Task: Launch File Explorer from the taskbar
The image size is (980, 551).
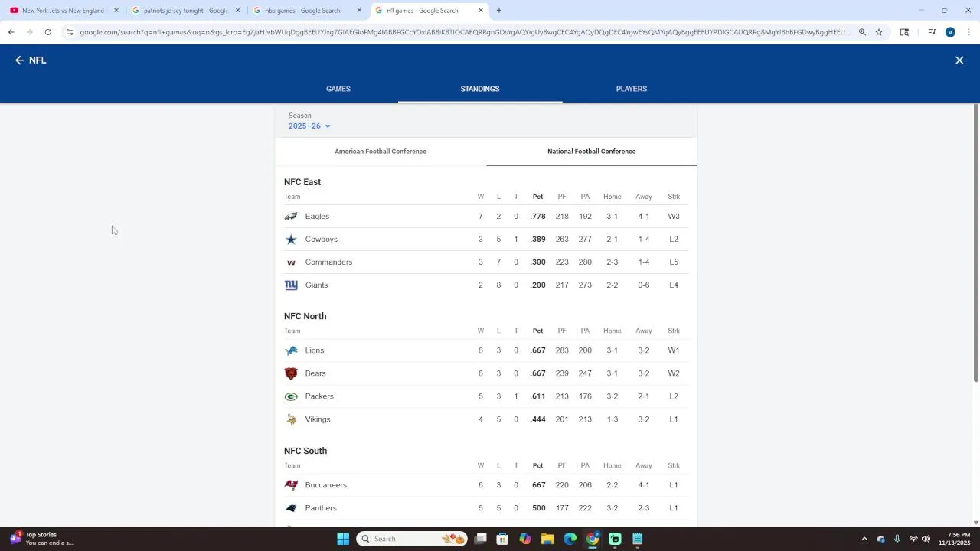Action: click(x=547, y=539)
